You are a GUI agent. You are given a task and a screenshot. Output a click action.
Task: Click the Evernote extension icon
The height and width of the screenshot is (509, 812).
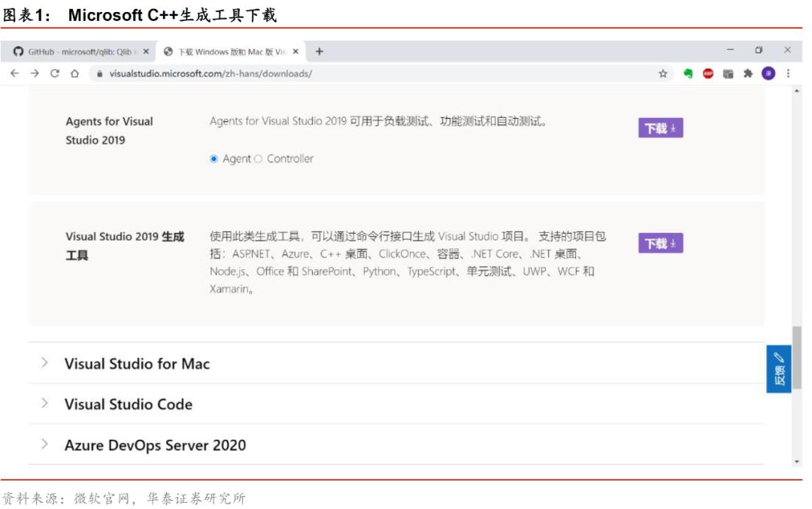[689, 74]
